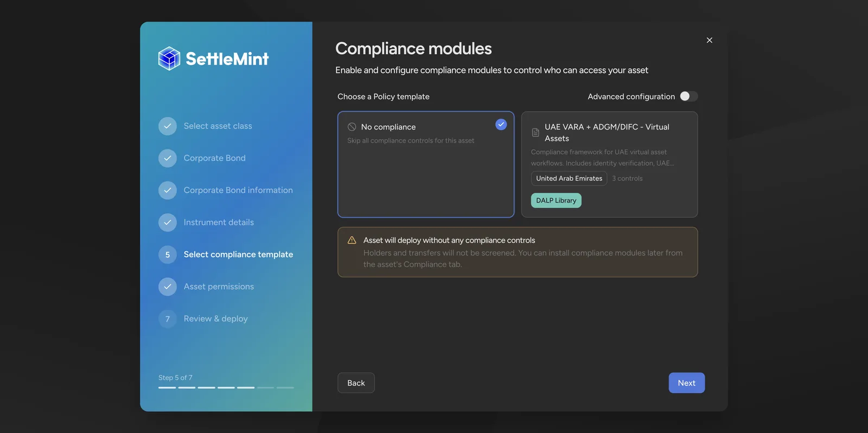
Task: Click the checkmark icon beside Asset permissions
Action: pyautogui.click(x=168, y=287)
